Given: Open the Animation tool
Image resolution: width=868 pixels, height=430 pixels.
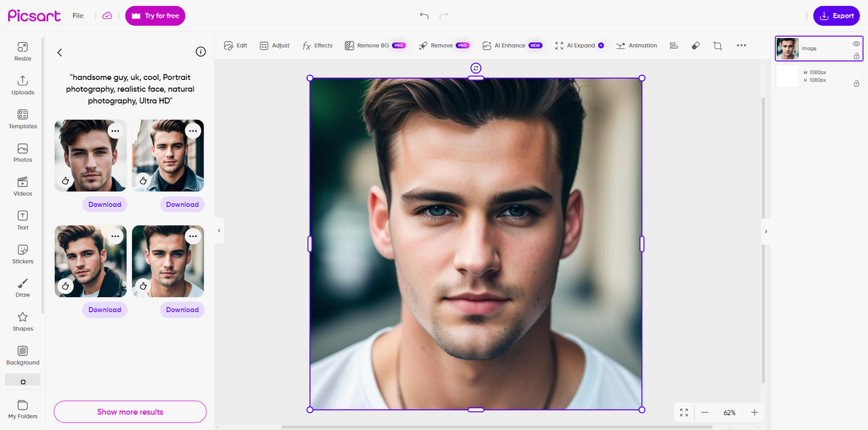Looking at the screenshot, I should tap(636, 45).
